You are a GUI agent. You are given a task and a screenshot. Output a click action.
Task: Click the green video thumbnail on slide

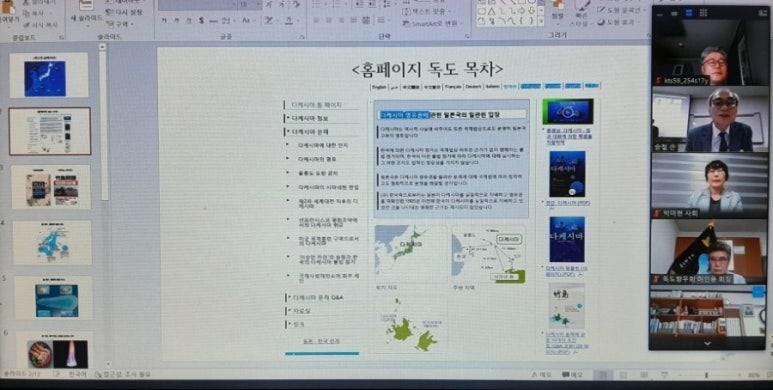568,111
